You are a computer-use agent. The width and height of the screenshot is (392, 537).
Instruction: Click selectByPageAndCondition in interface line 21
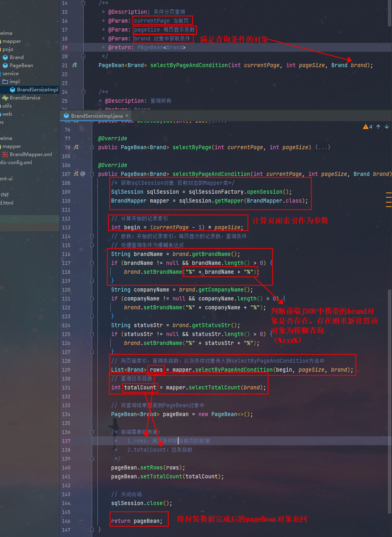[189, 65]
